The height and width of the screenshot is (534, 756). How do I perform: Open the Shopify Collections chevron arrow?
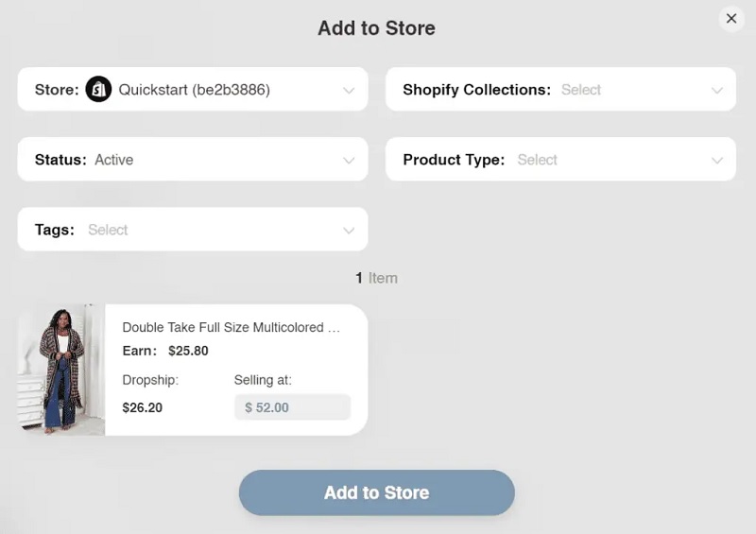[717, 90]
